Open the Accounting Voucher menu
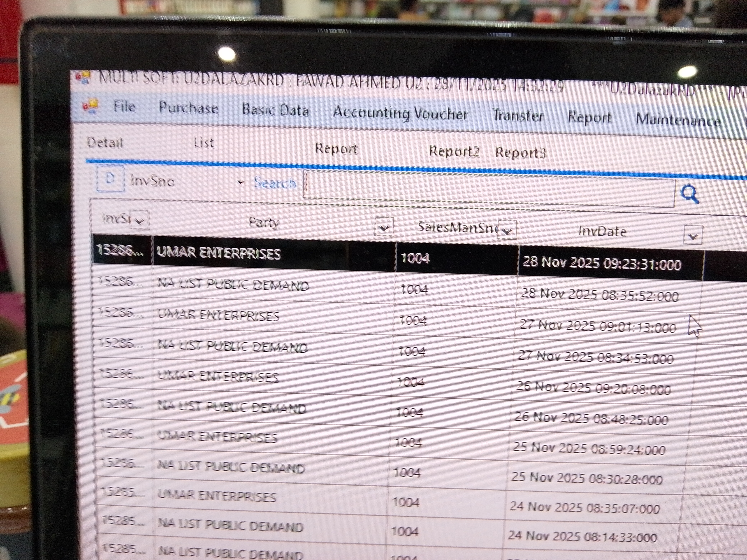 (x=400, y=113)
